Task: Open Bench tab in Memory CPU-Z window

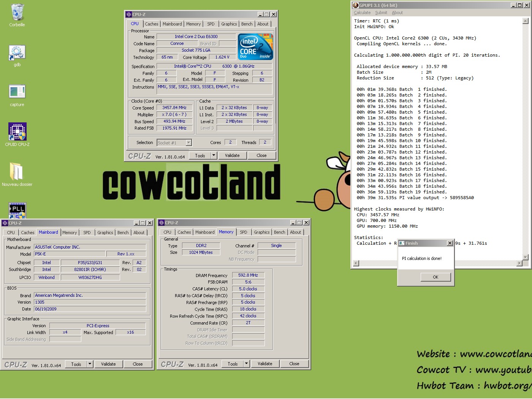Action: [x=280, y=232]
